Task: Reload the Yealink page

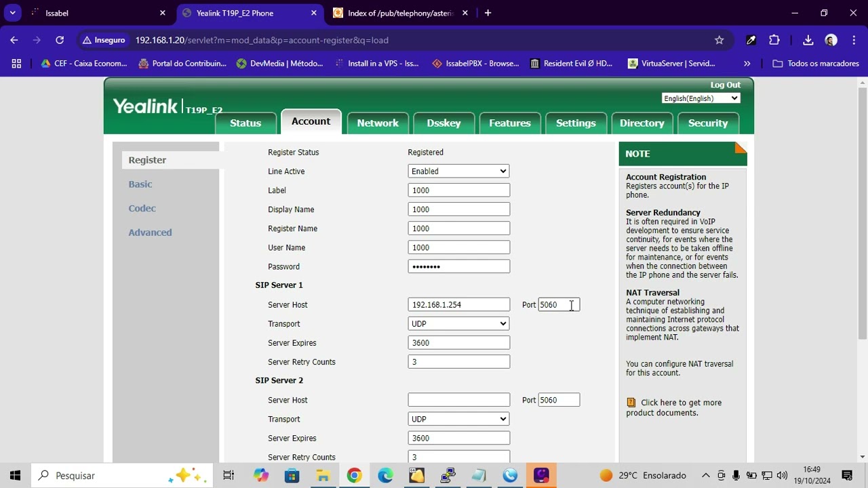Action: (x=60, y=40)
